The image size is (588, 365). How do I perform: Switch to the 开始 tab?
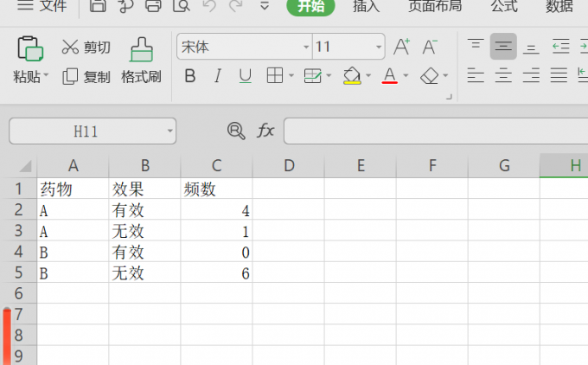point(310,6)
